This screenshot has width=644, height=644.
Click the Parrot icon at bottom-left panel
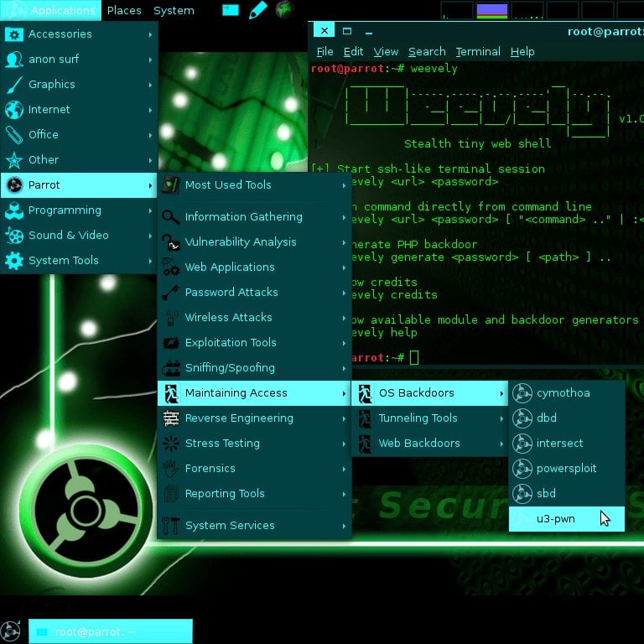tap(11, 631)
